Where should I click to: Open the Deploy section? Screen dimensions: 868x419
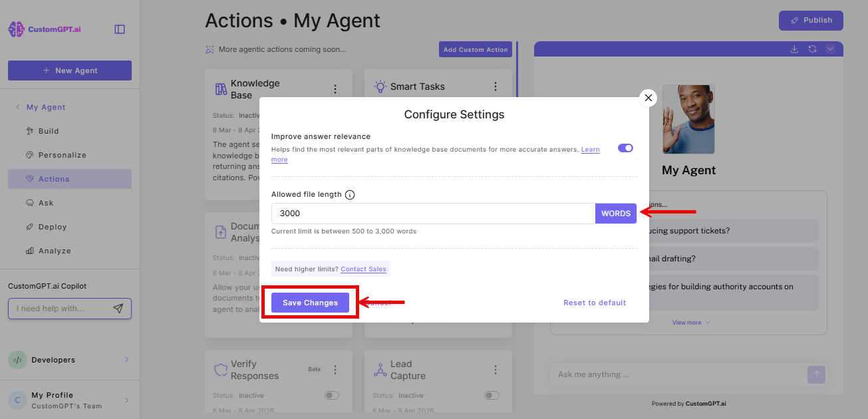pos(53,226)
